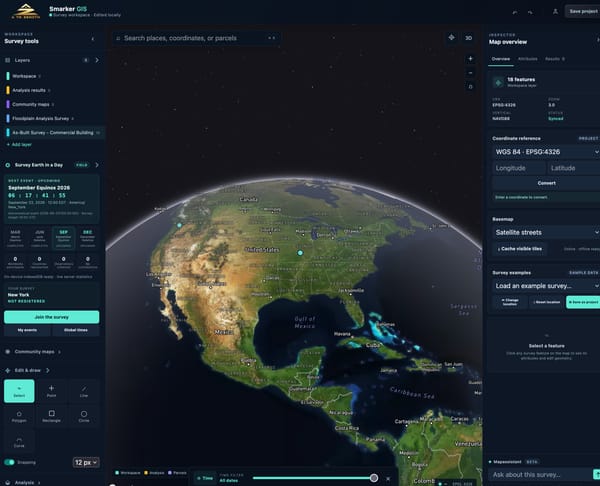Toggle 3D map view
Viewport: 600px width, 486px height.
(468, 38)
